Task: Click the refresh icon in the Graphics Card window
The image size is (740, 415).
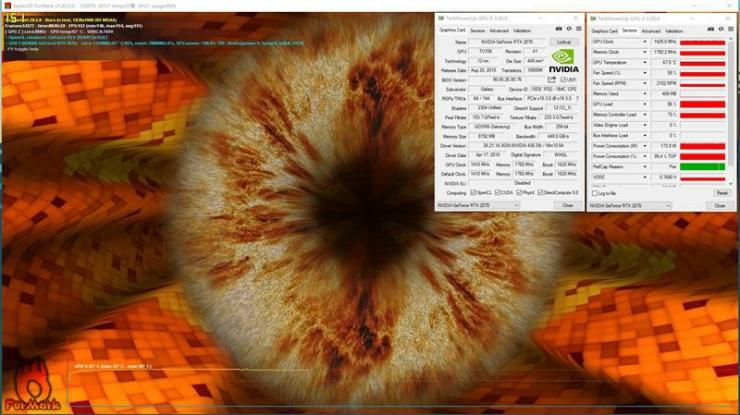Action: coord(569,29)
